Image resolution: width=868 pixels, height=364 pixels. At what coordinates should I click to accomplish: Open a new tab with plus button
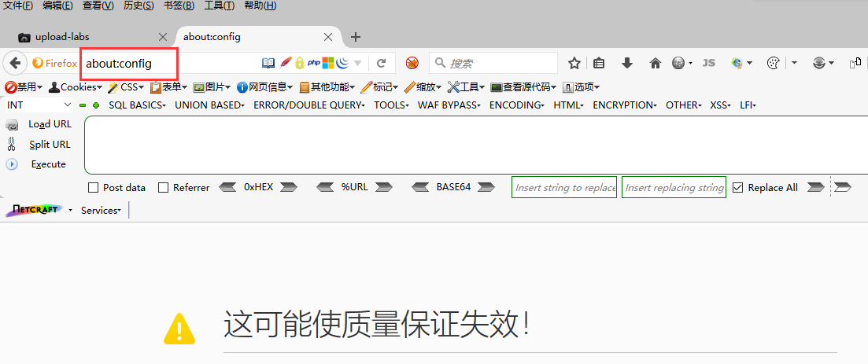(x=356, y=37)
